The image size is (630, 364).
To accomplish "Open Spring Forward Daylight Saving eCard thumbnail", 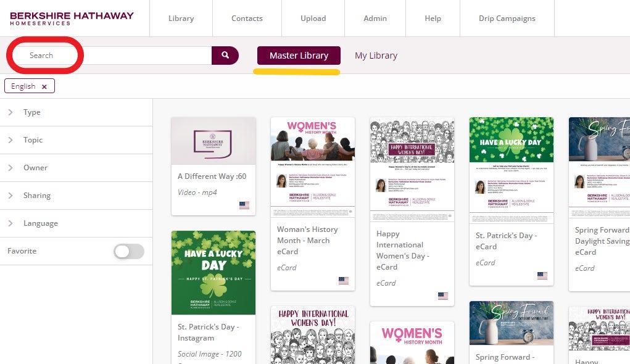I will [x=600, y=168].
